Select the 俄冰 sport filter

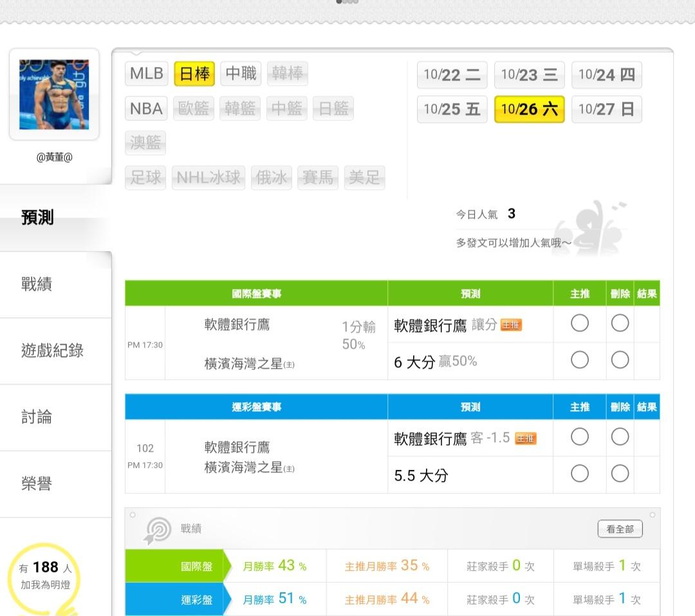click(272, 178)
